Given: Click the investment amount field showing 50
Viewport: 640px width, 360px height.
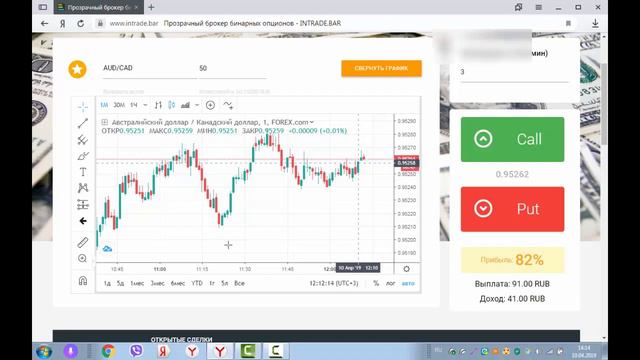Looking at the screenshot, I should 233,68.
